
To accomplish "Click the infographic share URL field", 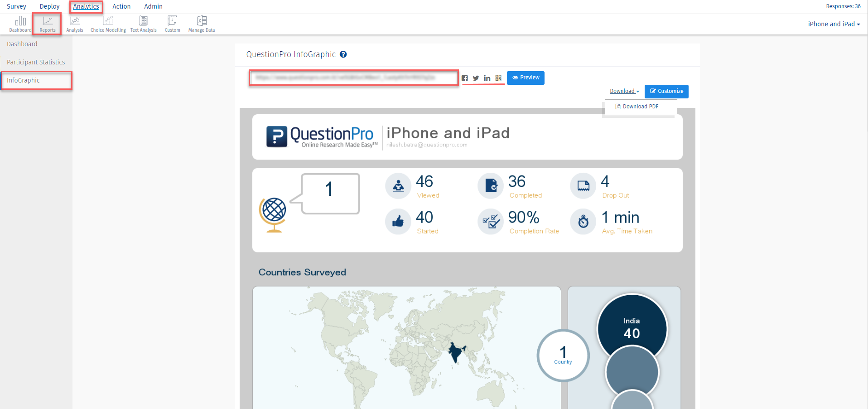I will tap(354, 78).
